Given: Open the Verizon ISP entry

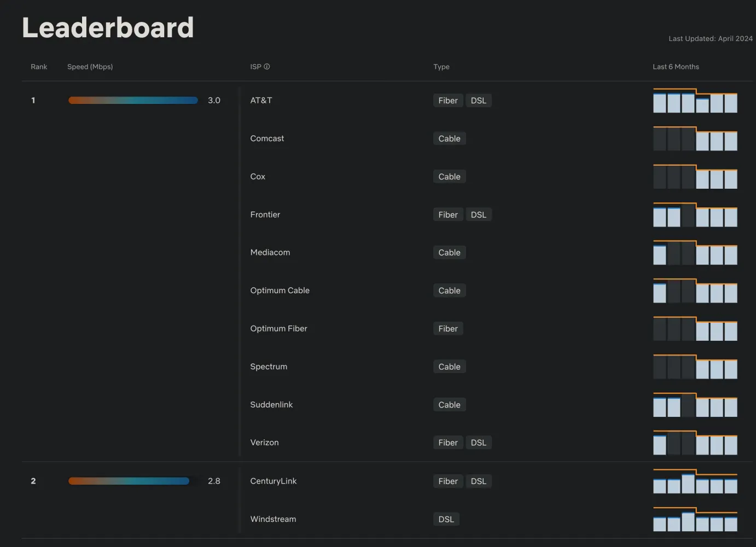Looking at the screenshot, I should click(x=264, y=443).
